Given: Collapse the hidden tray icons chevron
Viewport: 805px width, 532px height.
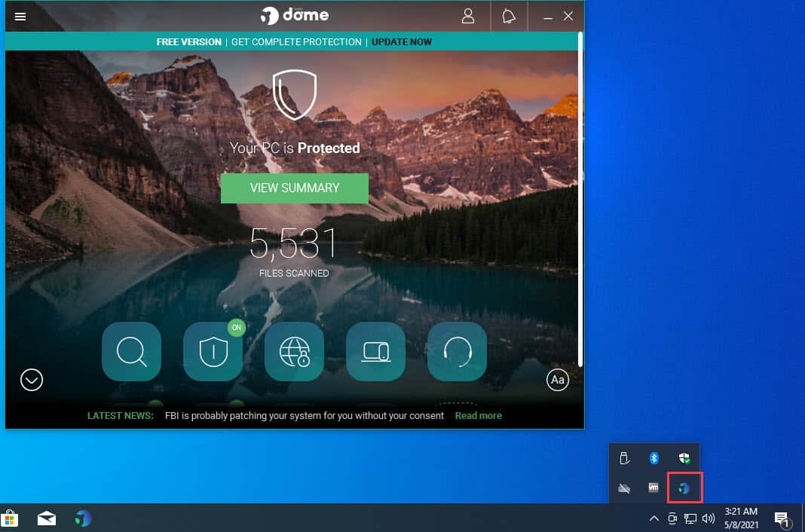Looking at the screenshot, I should pyautogui.click(x=653, y=518).
